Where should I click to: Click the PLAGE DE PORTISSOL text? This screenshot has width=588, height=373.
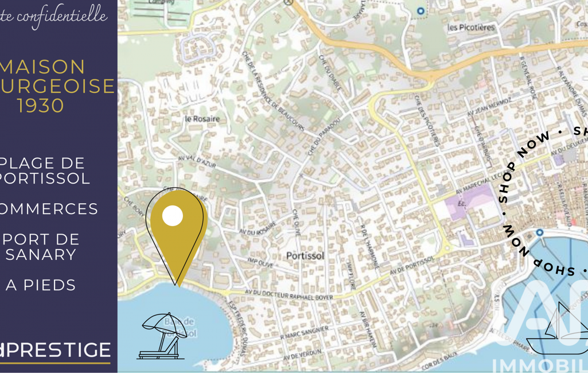[x=44, y=171]
